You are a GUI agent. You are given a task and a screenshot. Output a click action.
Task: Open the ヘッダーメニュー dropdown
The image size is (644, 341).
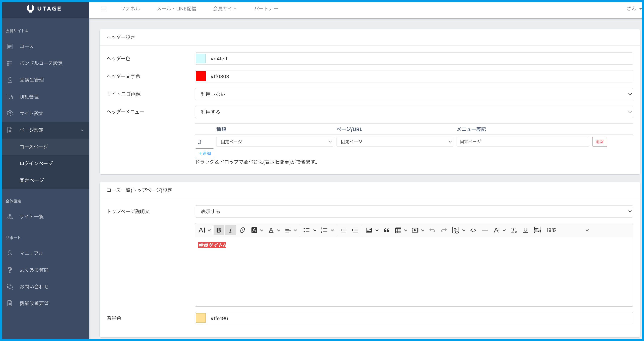pos(414,112)
